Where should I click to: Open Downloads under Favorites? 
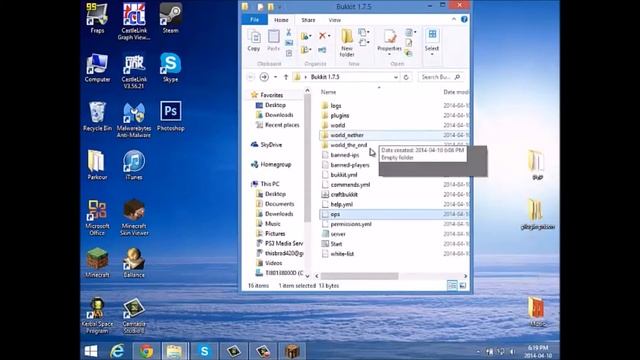tap(279, 115)
